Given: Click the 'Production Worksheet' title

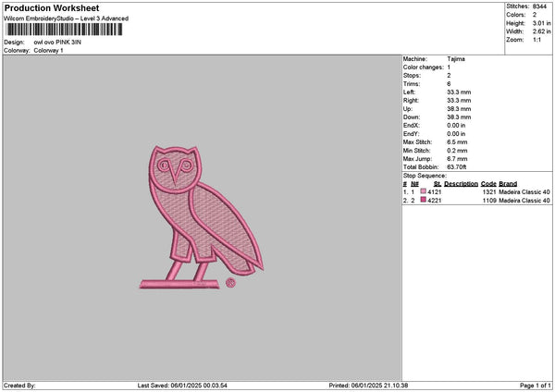Looking at the screenshot, I should [52, 7].
